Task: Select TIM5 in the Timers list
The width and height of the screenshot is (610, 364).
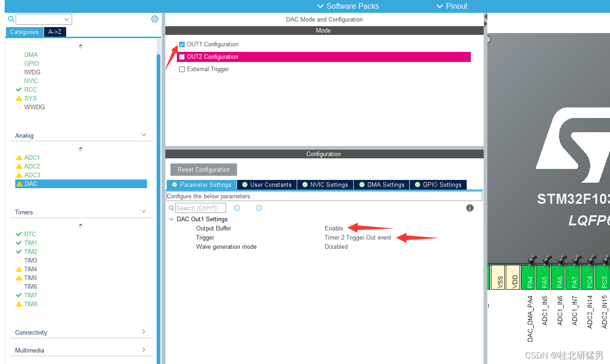Action: click(31, 278)
